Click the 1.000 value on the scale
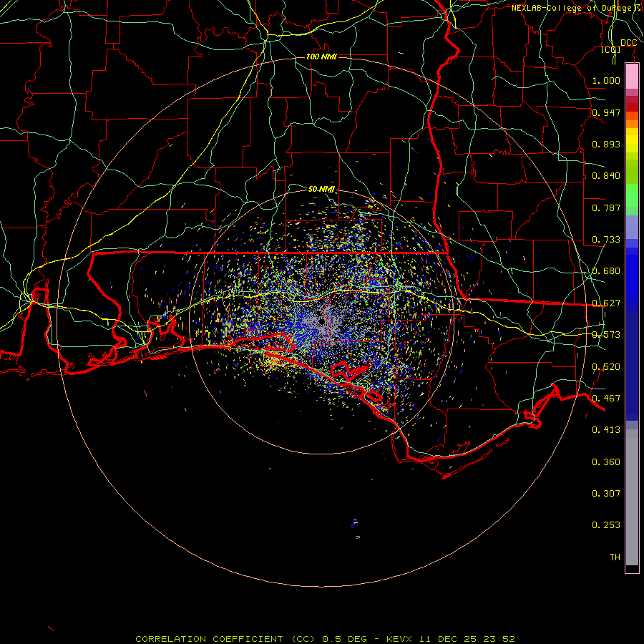The width and height of the screenshot is (644, 644). pyautogui.click(x=606, y=80)
